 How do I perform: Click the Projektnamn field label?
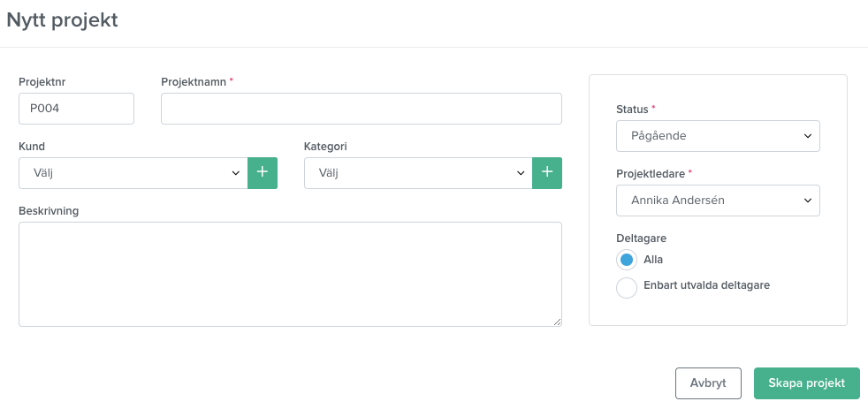pos(194,82)
